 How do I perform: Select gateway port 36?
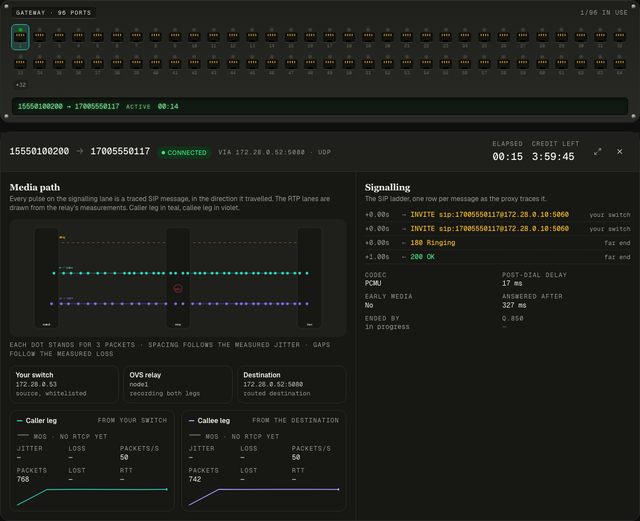pyautogui.click(x=78, y=65)
